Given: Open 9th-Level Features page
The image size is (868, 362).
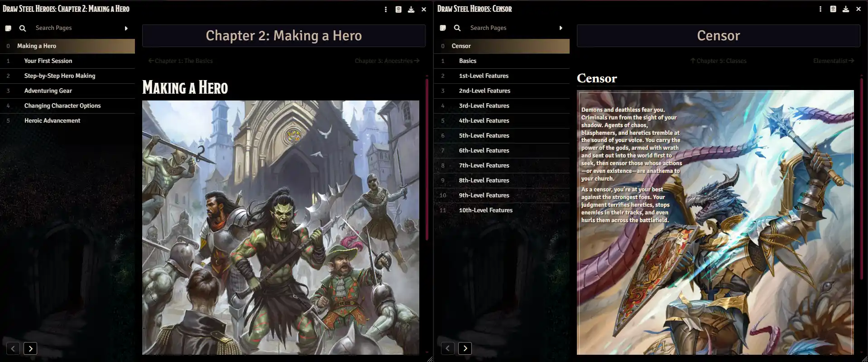Looking at the screenshot, I should point(502,195).
